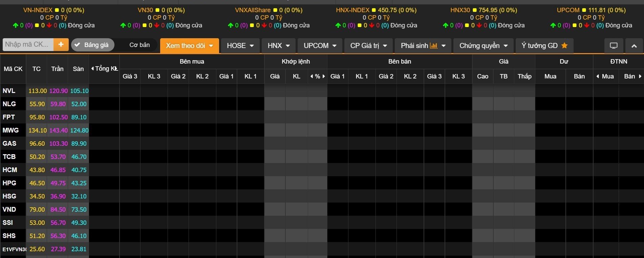This screenshot has width=644, height=258.
Task: Click the Khớp lệnh Giá column header
Action: (x=275, y=76)
